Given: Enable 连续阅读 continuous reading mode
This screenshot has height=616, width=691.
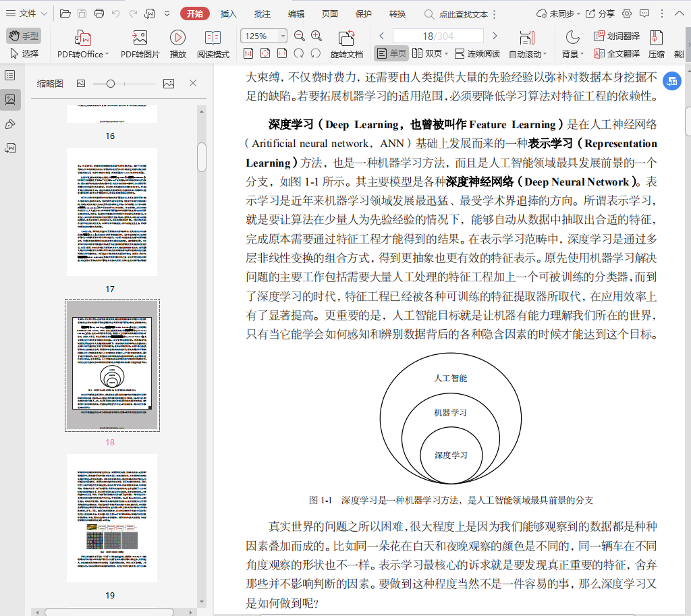Looking at the screenshot, I should point(477,53).
